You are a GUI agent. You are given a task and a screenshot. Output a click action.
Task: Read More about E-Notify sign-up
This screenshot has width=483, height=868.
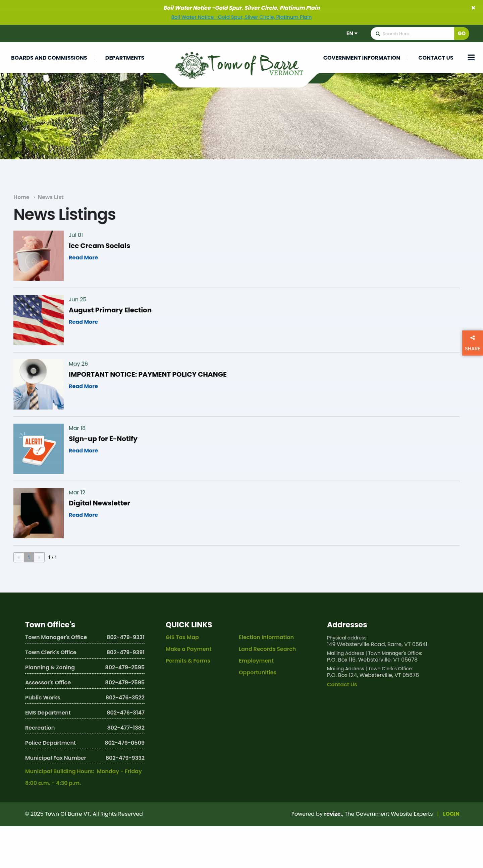(x=83, y=450)
